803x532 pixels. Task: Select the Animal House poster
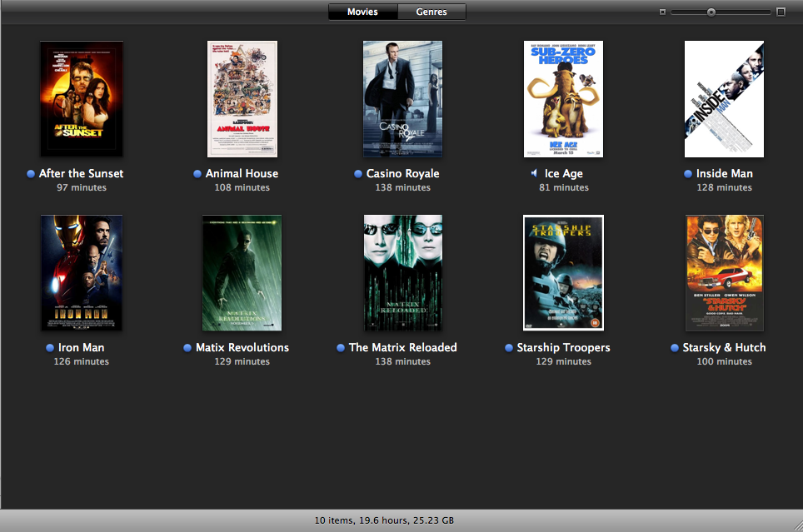pyautogui.click(x=242, y=99)
